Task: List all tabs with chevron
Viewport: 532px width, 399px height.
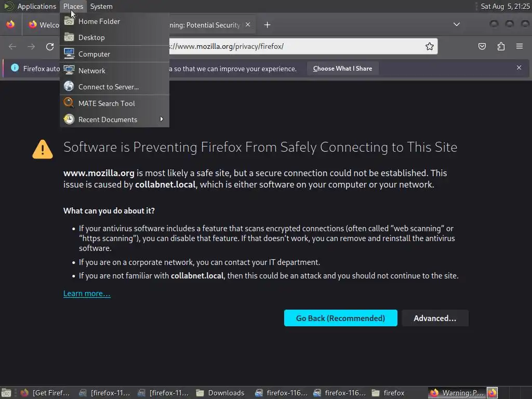Action: click(x=457, y=24)
